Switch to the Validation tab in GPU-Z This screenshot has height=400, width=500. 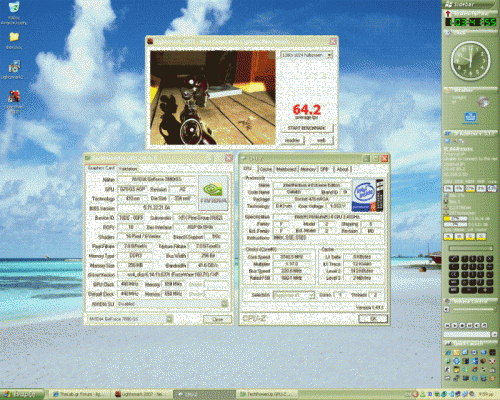(x=128, y=169)
